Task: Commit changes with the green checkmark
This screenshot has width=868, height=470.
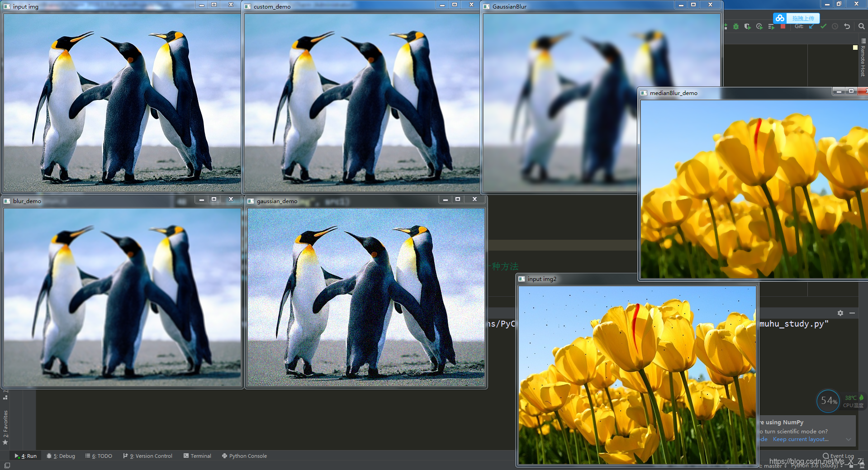Action: pos(823,27)
